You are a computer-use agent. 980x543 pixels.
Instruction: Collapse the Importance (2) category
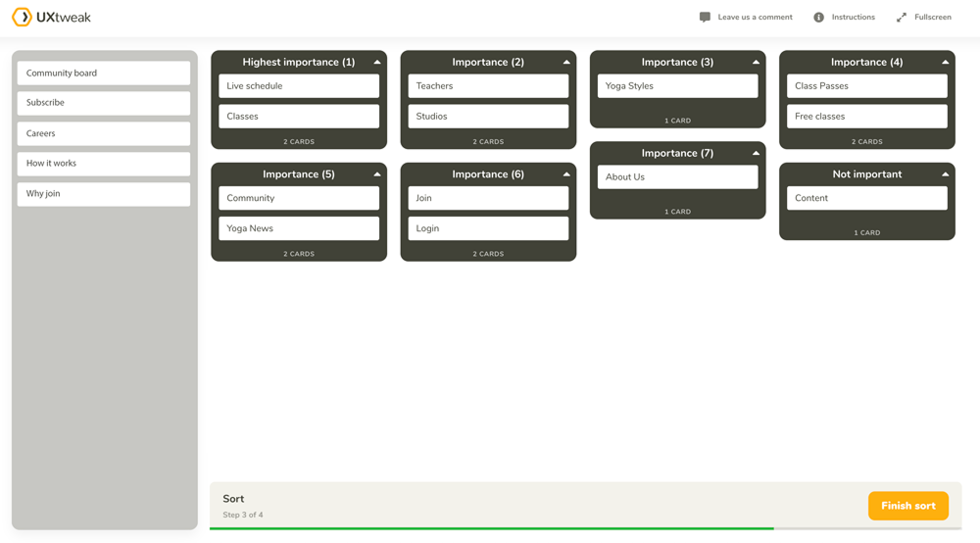coord(566,63)
